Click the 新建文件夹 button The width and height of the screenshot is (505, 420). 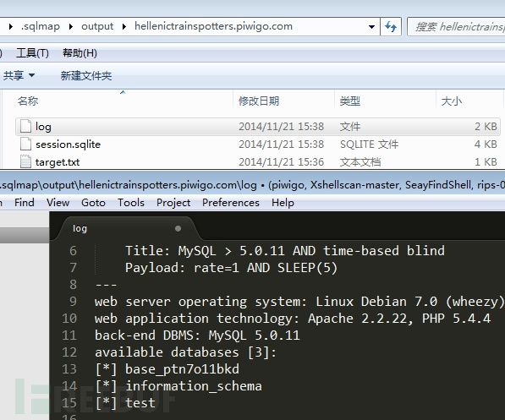[x=86, y=75]
